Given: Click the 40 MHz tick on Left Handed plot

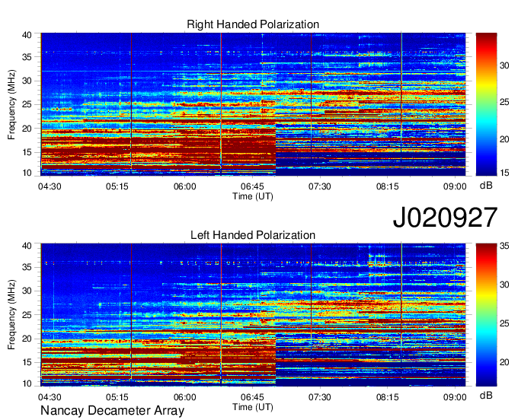Looking at the screenshot, I should [x=27, y=246].
